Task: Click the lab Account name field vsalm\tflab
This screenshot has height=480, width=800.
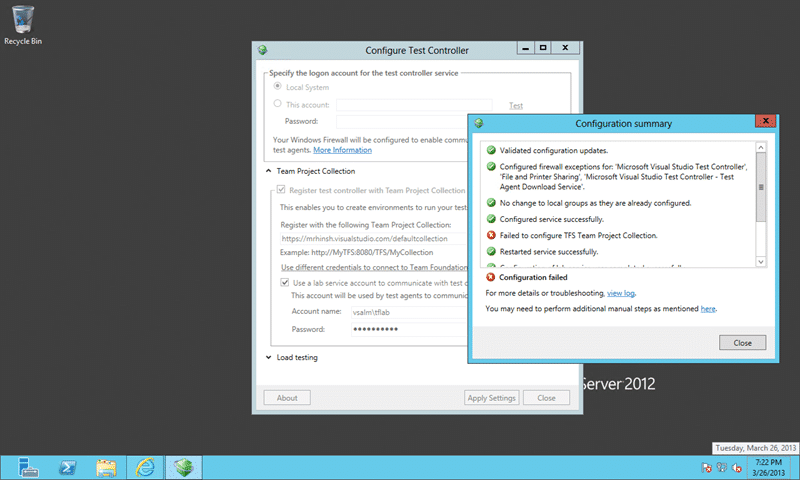Action: [409, 312]
